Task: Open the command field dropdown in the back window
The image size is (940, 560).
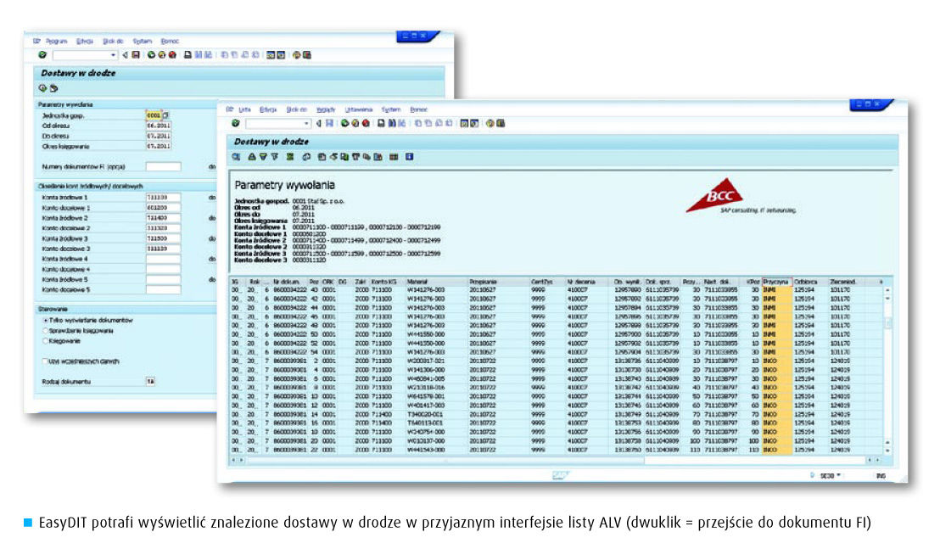Action: click(115, 55)
